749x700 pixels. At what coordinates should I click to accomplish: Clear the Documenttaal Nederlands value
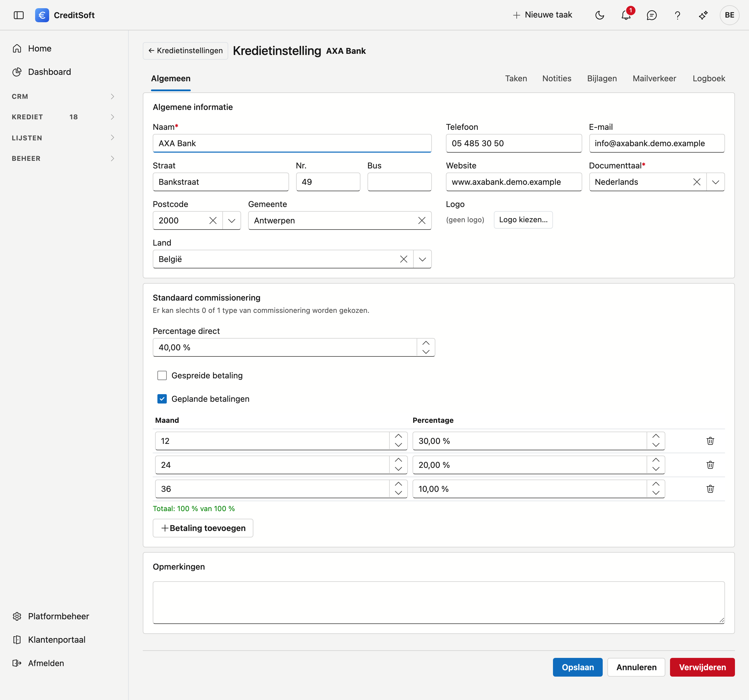[x=697, y=182]
